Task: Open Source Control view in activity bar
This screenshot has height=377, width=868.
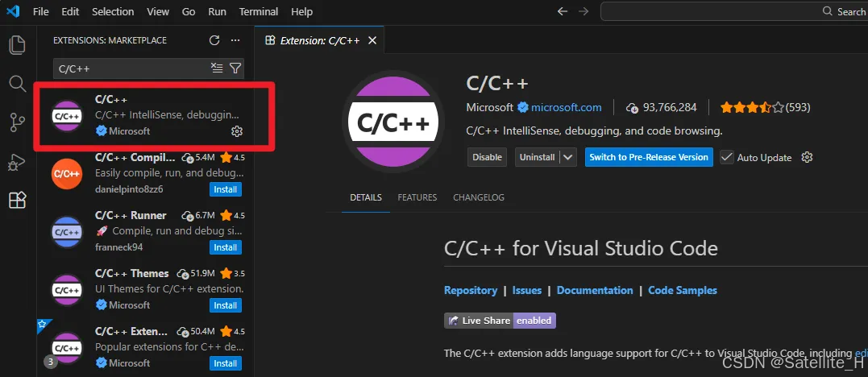Action: tap(17, 122)
